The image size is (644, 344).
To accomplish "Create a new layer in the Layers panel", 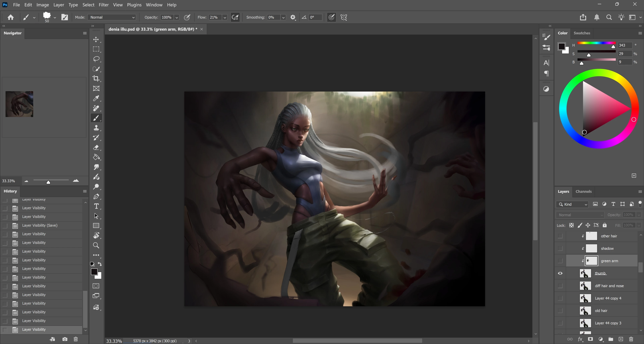I will click(x=621, y=339).
